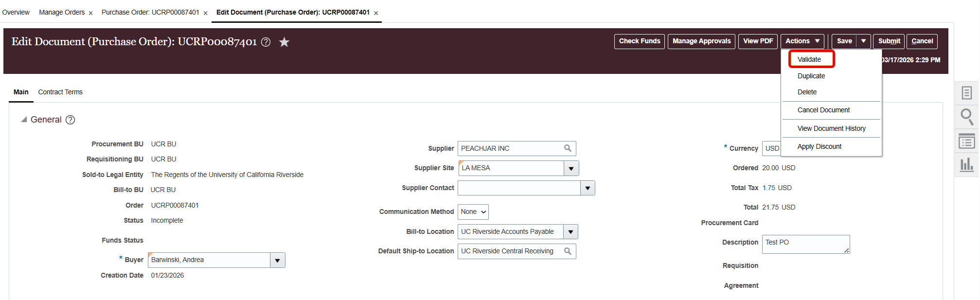Image resolution: width=980 pixels, height=300 pixels.
Task: Select Validate from the Actions menu
Action: pyautogui.click(x=810, y=59)
